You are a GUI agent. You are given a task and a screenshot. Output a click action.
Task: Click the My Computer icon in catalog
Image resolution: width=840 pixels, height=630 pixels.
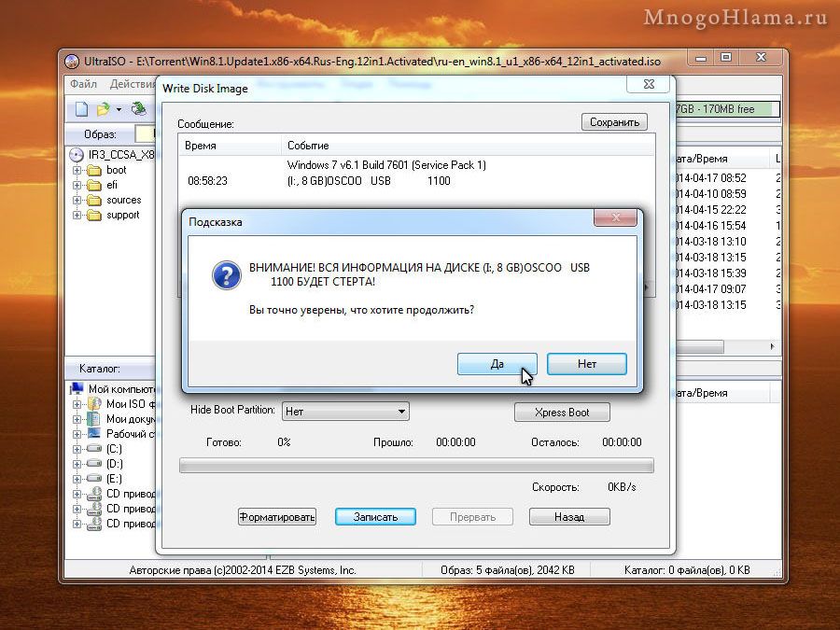[x=77, y=388]
